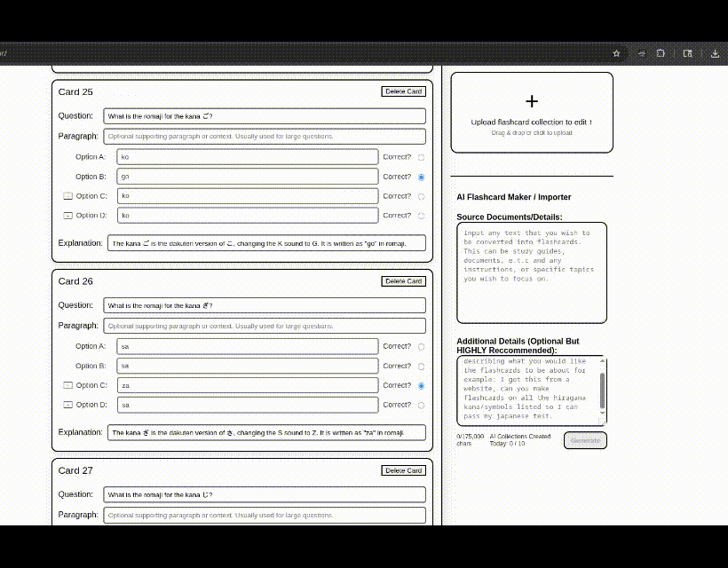Edit Card 26 Option D field
The width and height of the screenshot is (728, 568).
[248, 405]
